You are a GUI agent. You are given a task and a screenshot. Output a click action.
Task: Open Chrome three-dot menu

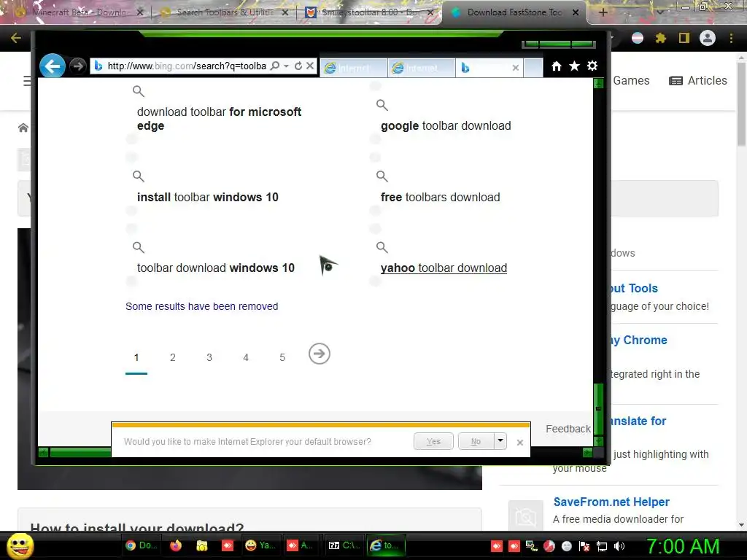731,38
